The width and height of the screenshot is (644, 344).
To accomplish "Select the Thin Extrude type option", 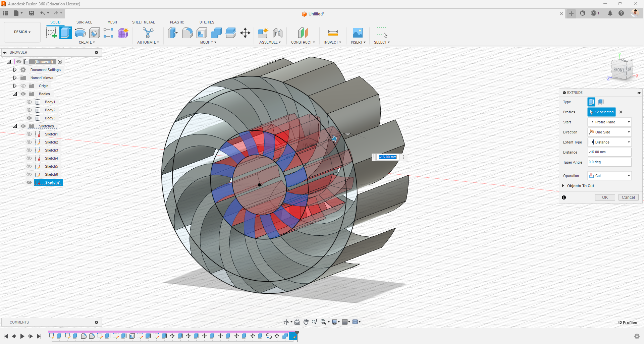I will point(601,102).
